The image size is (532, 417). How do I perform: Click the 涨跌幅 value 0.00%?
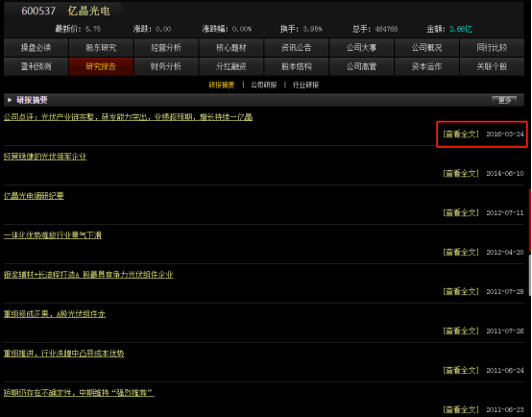[x=242, y=29]
